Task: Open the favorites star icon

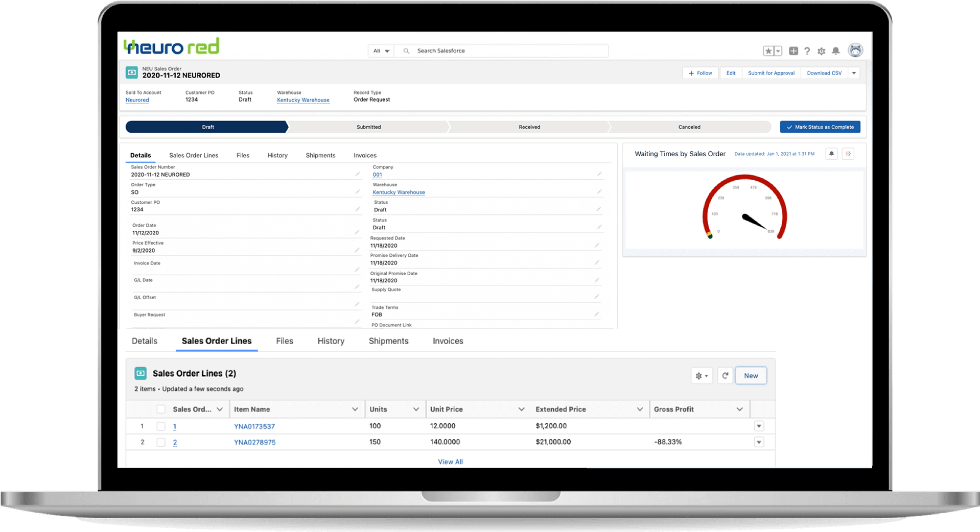Action: (x=768, y=51)
